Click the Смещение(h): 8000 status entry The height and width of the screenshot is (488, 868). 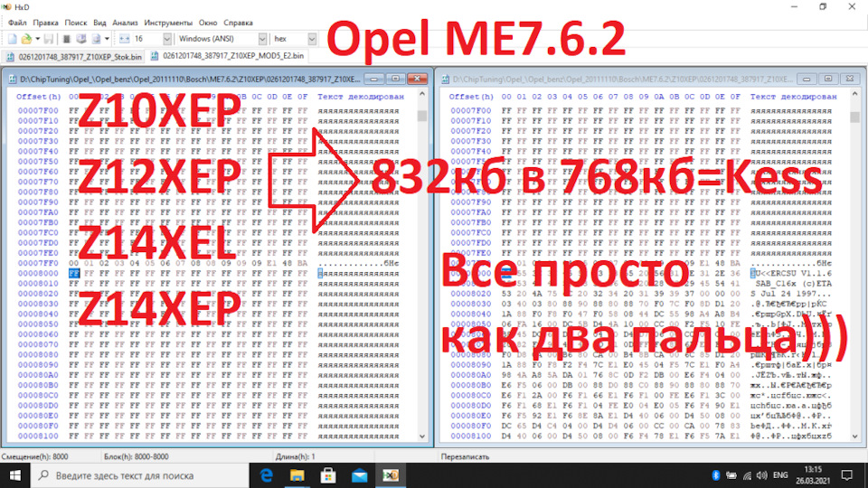pos(35,456)
